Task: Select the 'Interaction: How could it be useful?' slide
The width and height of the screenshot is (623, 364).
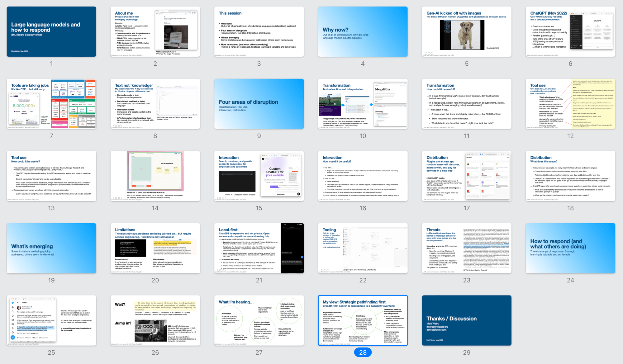Action: 363,176
